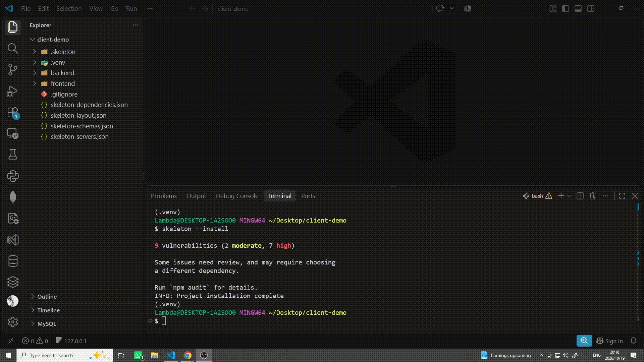This screenshot has width=644, height=362.
Task: Toggle secondary side bar visibility
Action: point(591,8)
